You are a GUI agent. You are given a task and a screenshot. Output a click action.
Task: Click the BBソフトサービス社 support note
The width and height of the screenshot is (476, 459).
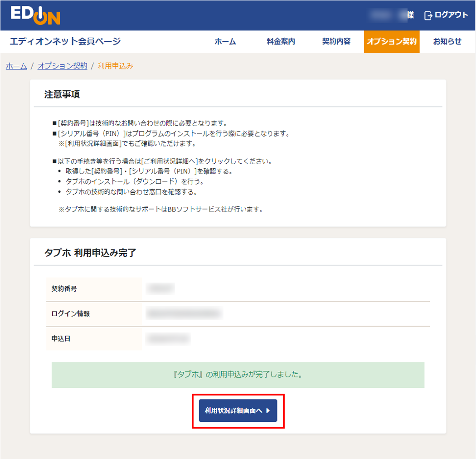click(x=161, y=209)
